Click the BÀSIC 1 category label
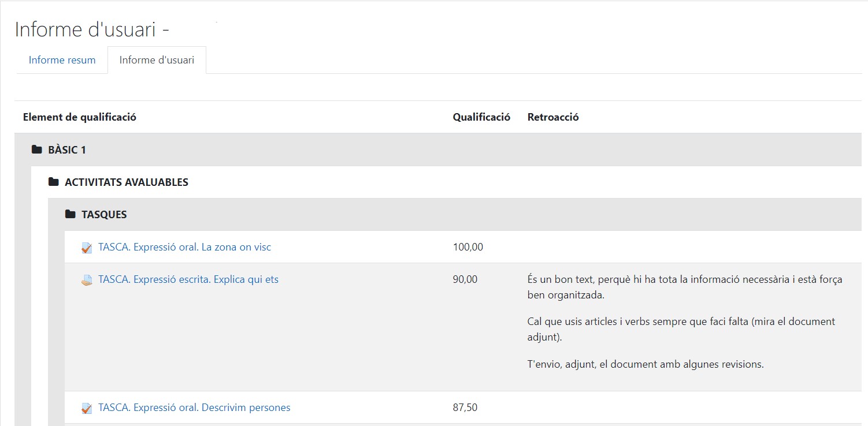Screen dimensions: 868x426 pos(67,150)
